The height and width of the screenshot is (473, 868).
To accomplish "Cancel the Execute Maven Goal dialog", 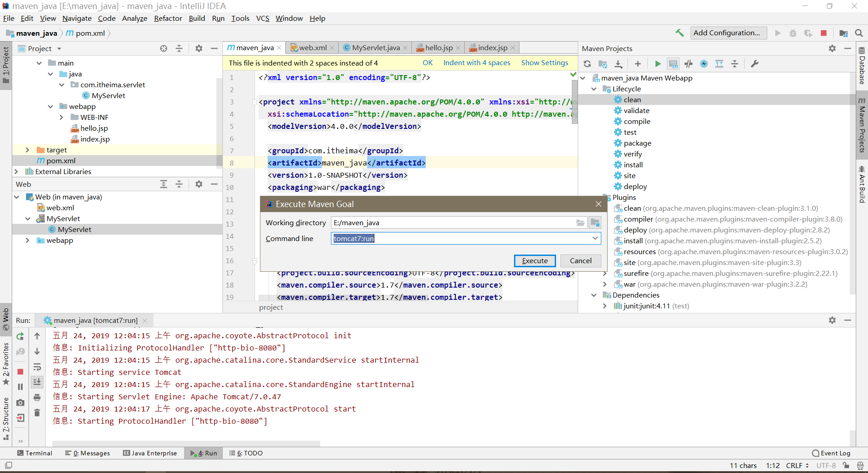I will [x=580, y=260].
